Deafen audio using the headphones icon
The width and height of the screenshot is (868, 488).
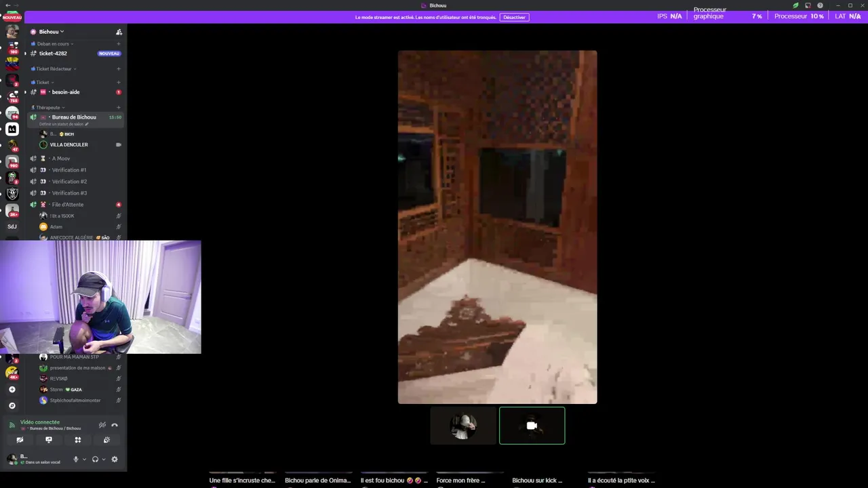click(95, 459)
